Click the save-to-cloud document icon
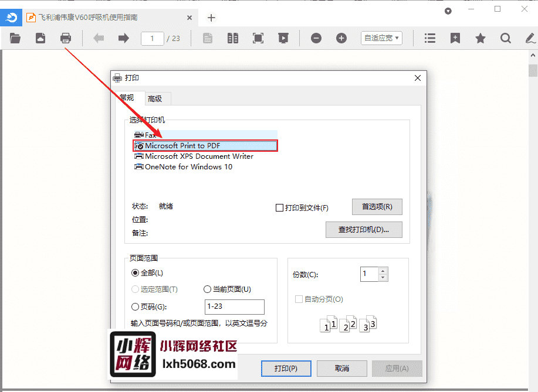Viewport: 538px width, 392px height. [x=40, y=38]
